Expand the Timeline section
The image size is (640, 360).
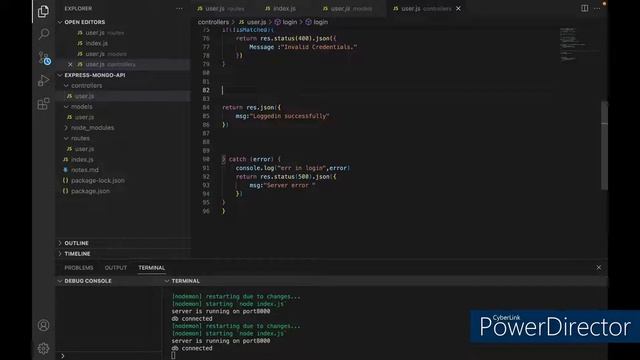60,253
